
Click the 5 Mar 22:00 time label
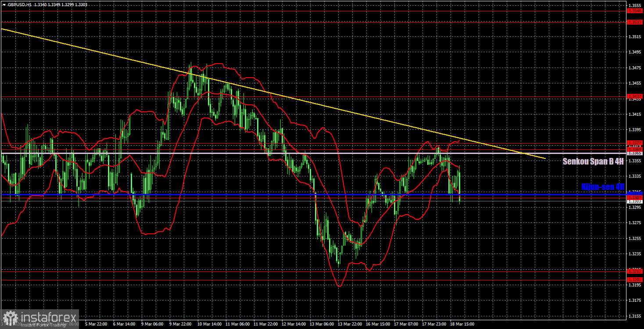tap(97, 324)
